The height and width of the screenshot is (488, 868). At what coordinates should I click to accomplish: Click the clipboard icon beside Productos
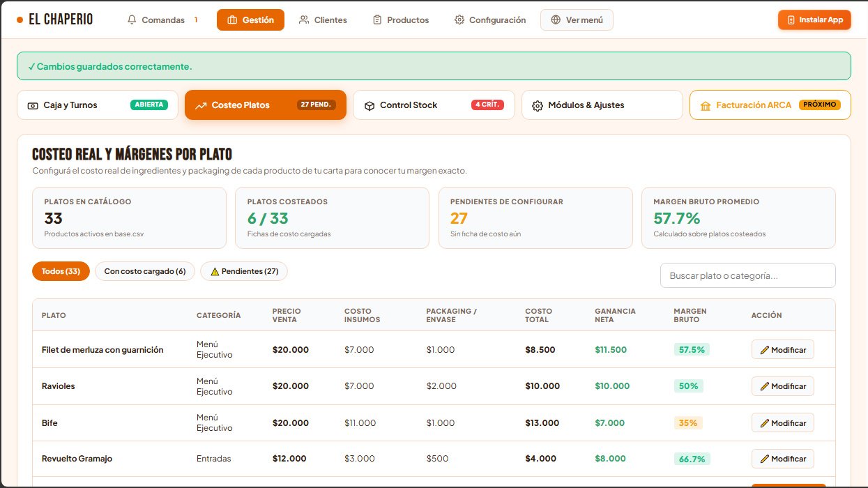[377, 20]
